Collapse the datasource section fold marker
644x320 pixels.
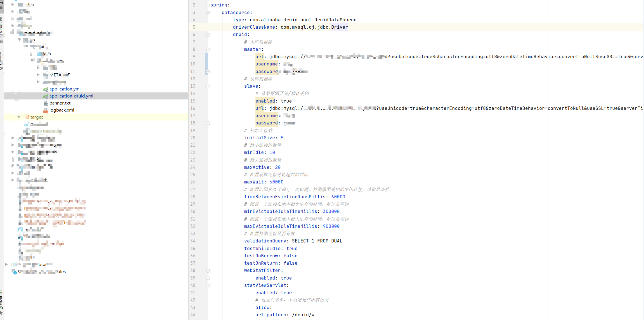(208, 12)
